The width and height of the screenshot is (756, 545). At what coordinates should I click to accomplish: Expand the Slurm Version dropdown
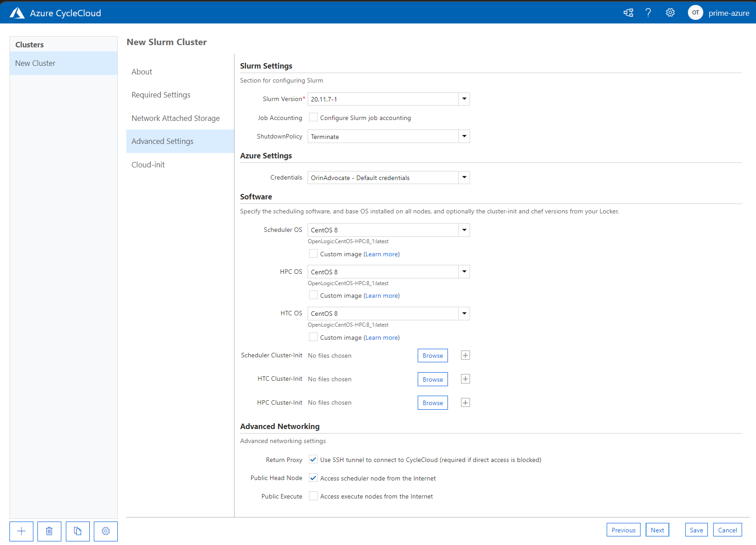pyautogui.click(x=464, y=99)
